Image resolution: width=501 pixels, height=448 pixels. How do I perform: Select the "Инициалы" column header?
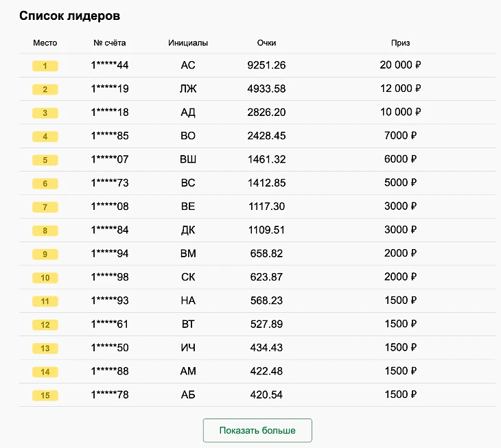coord(188,43)
